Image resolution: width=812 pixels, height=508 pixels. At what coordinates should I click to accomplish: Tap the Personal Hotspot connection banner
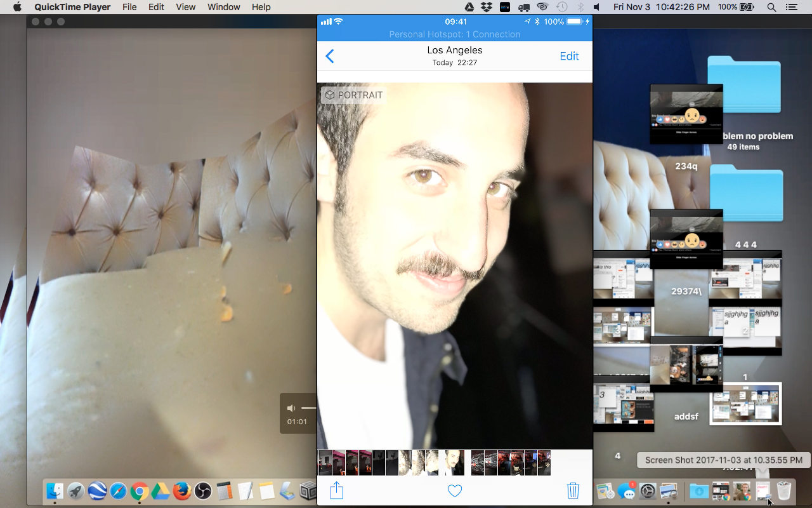[454, 34]
